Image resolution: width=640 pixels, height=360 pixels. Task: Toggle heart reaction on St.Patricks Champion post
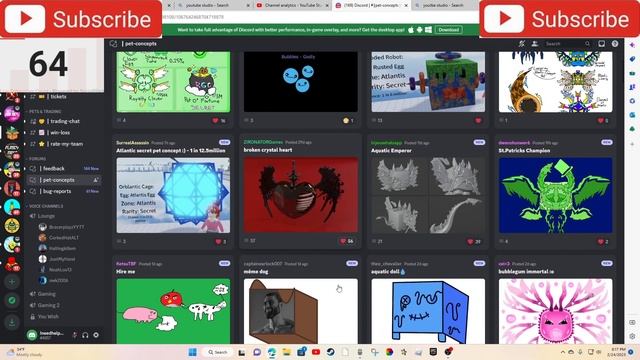603,242
